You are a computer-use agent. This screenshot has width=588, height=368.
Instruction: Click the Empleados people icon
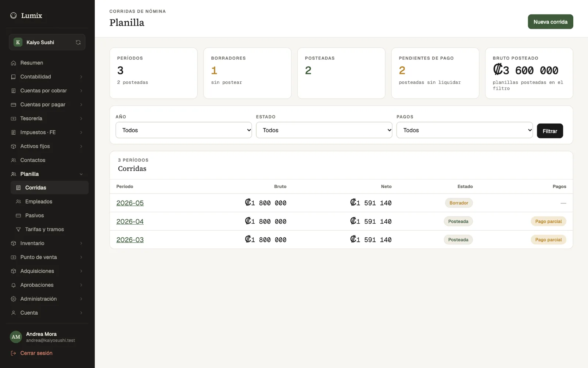click(18, 202)
